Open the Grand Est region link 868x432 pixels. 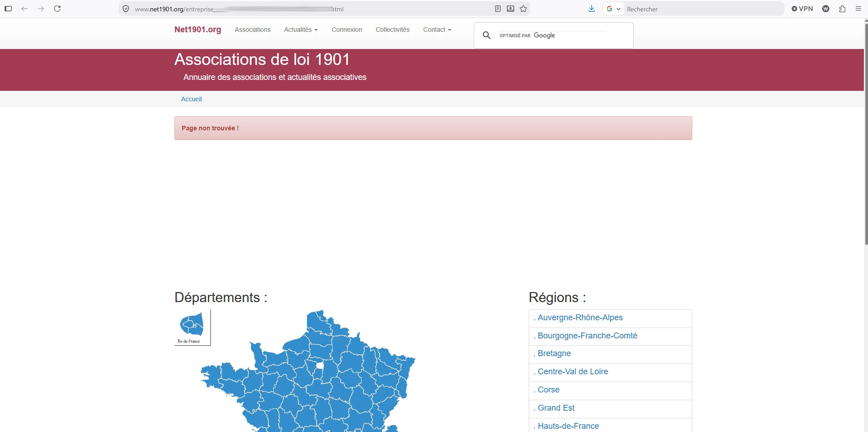556,408
